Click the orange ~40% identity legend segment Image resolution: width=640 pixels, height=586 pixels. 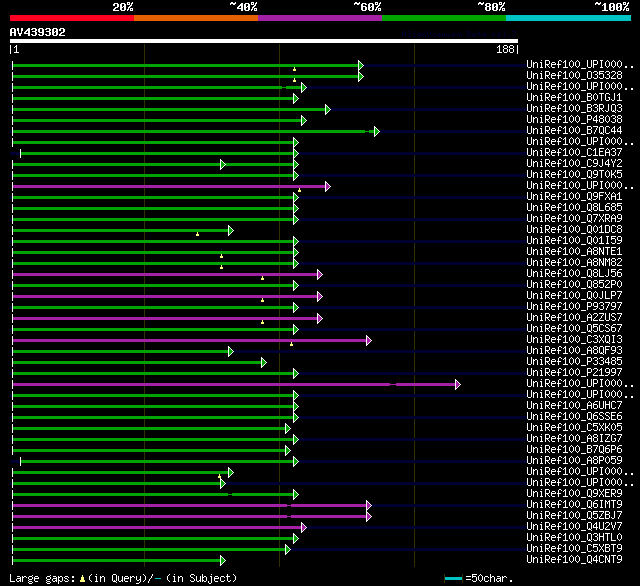[x=196, y=18]
